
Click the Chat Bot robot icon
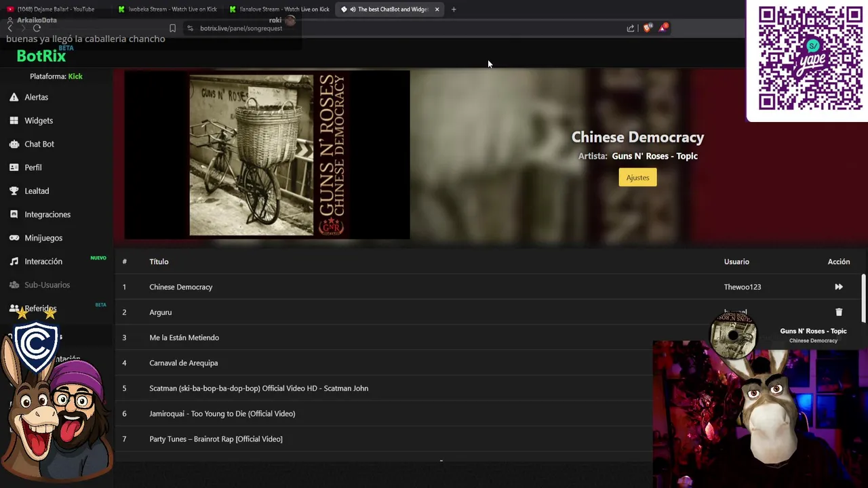click(14, 144)
